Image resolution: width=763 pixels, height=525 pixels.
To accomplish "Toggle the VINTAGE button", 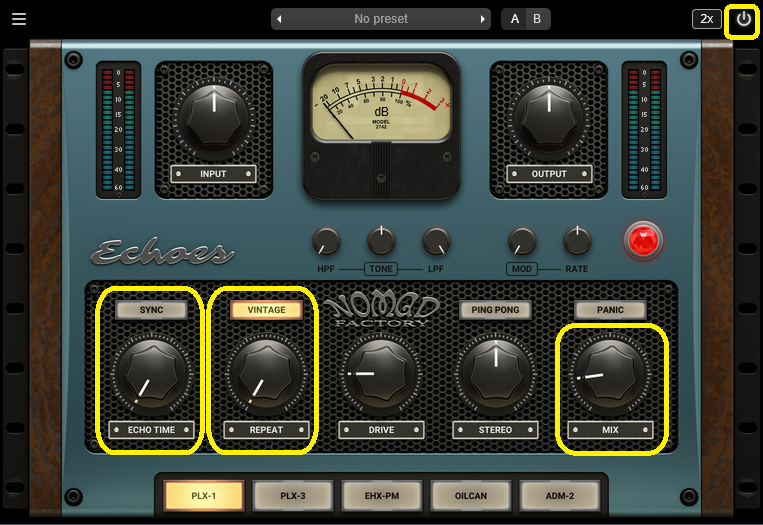I will 266,310.
